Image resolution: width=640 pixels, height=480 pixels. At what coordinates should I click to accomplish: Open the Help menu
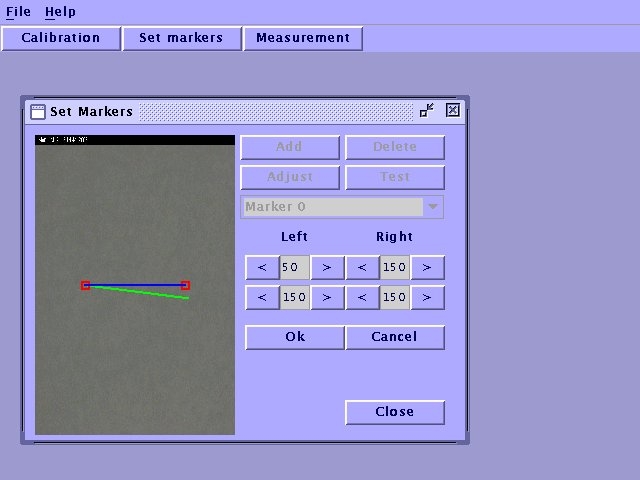click(60, 12)
